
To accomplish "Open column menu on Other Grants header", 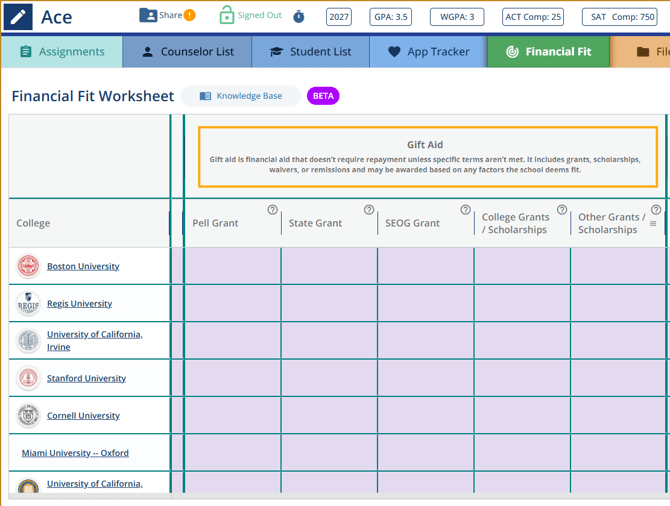I will tap(654, 224).
